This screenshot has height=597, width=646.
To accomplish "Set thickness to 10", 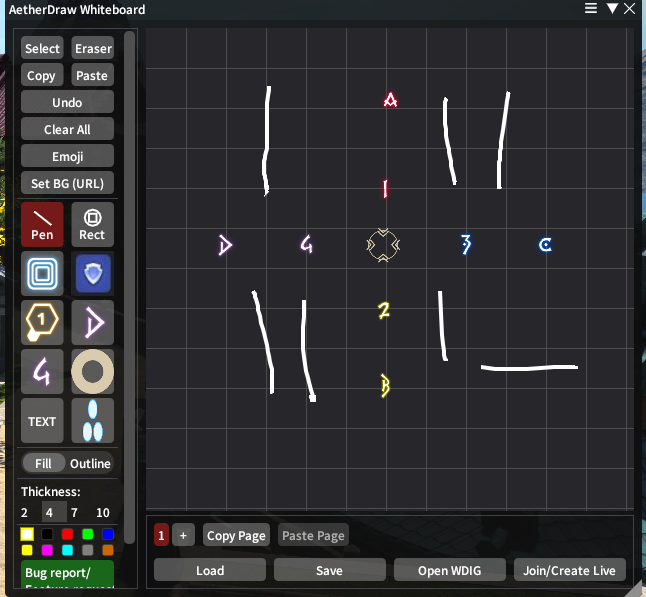I will tap(103, 513).
